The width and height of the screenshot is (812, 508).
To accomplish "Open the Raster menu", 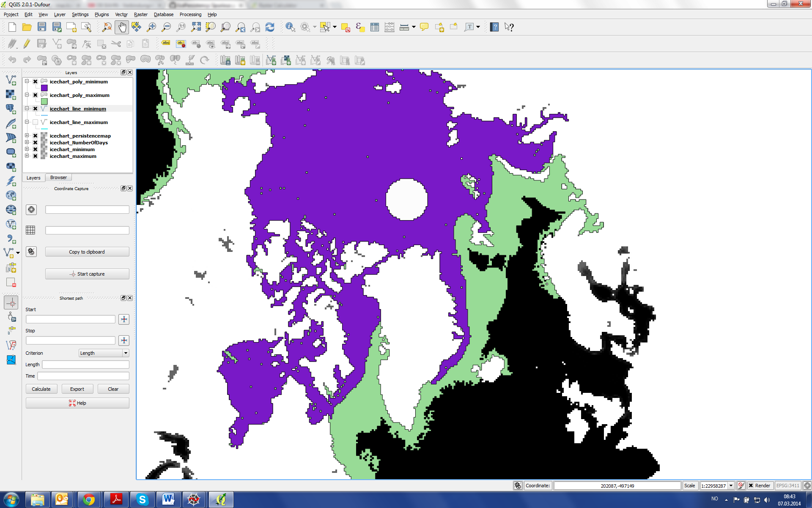I will click(141, 14).
